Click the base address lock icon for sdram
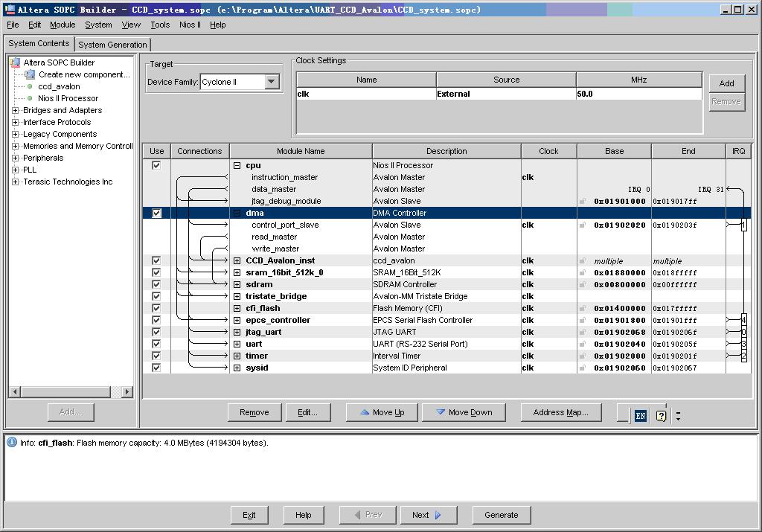Viewport: 762px width, 532px height. [x=583, y=284]
